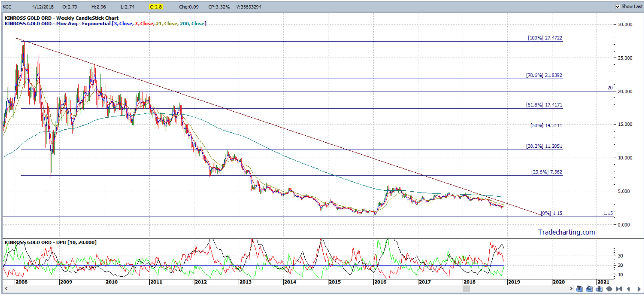Click the 15.000 price axis label
Image resolution: width=644 pixels, height=295 pixels.
pos(625,124)
